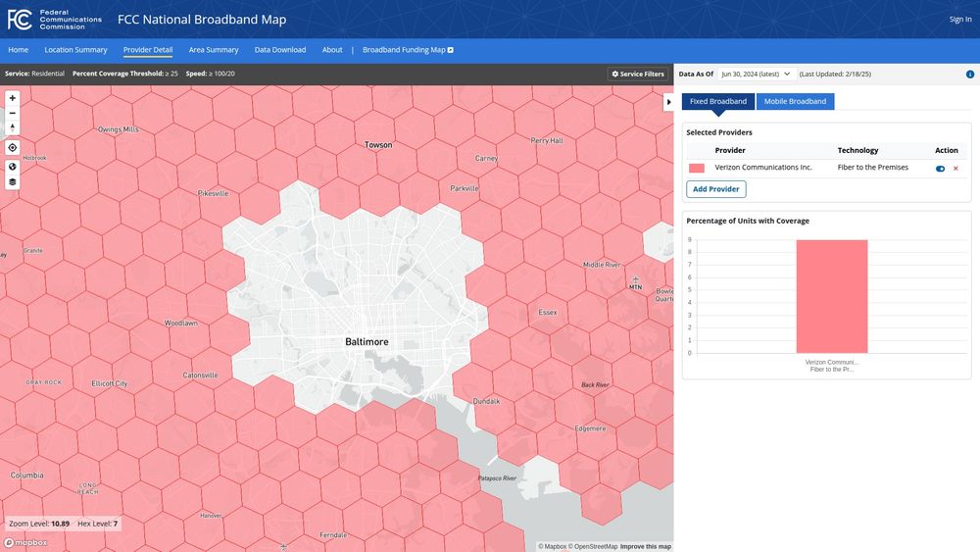The width and height of the screenshot is (980, 552).
Task: Click the Baltimore map label
Action: click(367, 342)
